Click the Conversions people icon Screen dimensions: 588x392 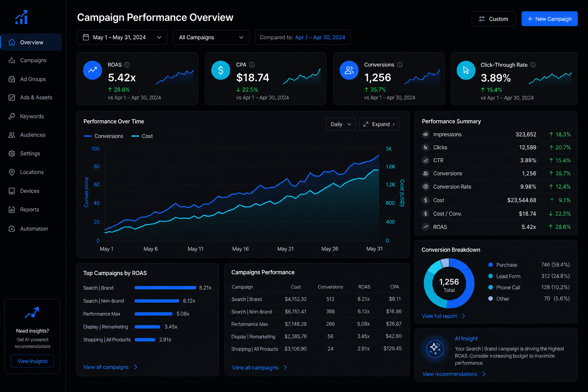pos(349,70)
